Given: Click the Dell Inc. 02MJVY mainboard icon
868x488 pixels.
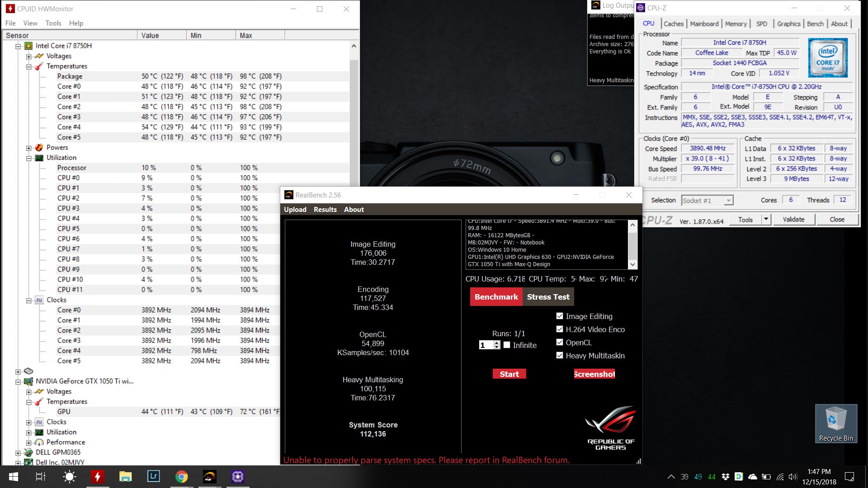Looking at the screenshot, I should point(28,462).
